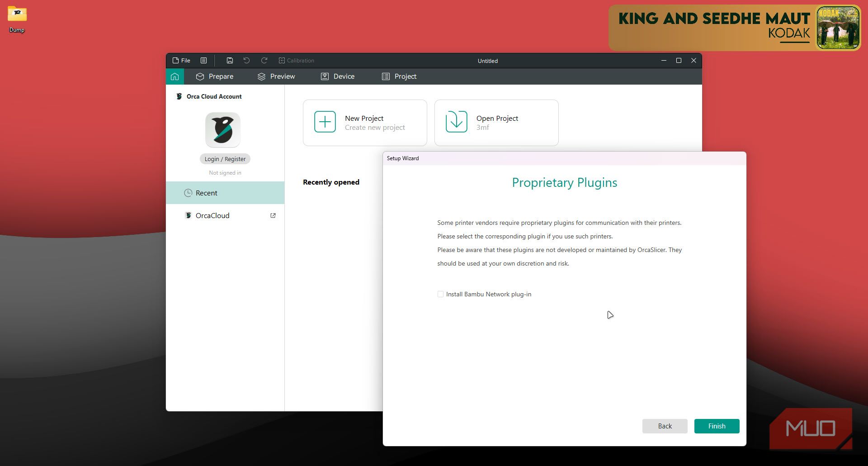Minimize the OrcaSlicer window
This screenshot has height=466, width=868.
(x=664, y=61)
